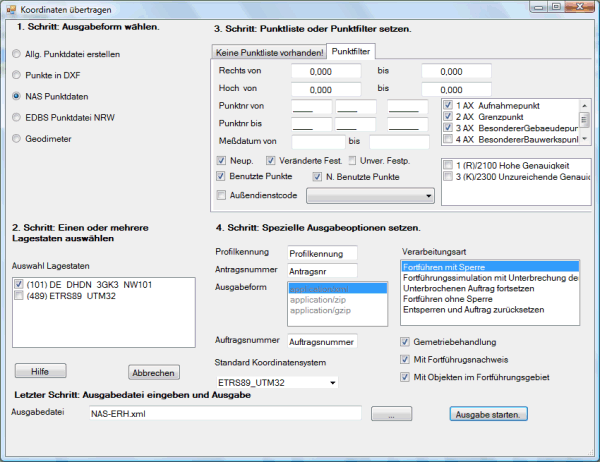Select Punkte in DXF radio option
This screenshot has width=600, height=462.
tap(16, 75)
